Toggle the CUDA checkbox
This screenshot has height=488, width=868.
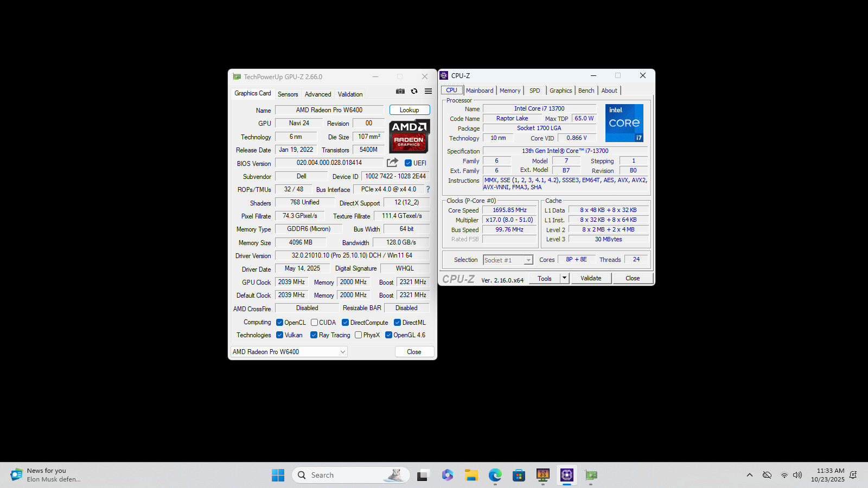click(315, 323)
